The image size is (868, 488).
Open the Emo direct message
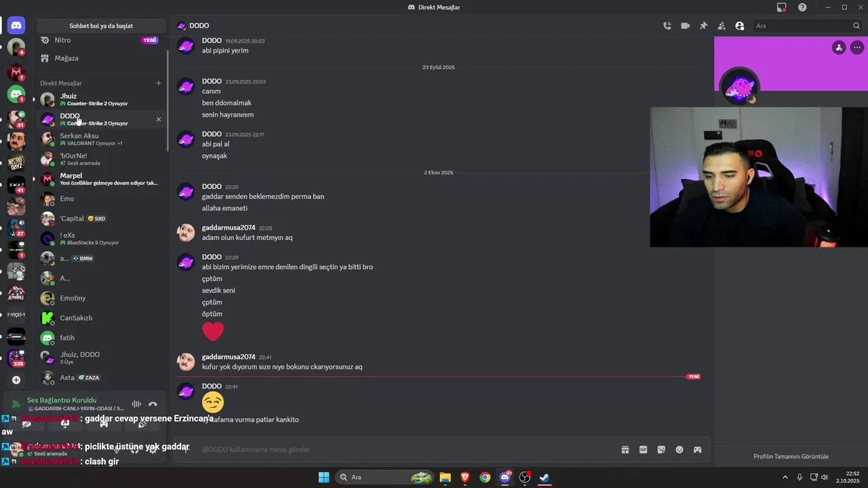pyautogui.click(x=100, y=199)
